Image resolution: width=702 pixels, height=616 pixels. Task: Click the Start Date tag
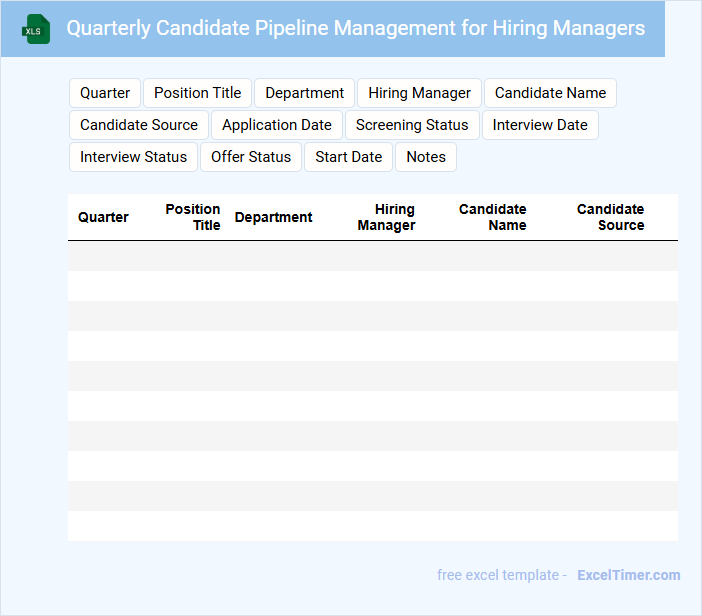[x=348, y=157]
